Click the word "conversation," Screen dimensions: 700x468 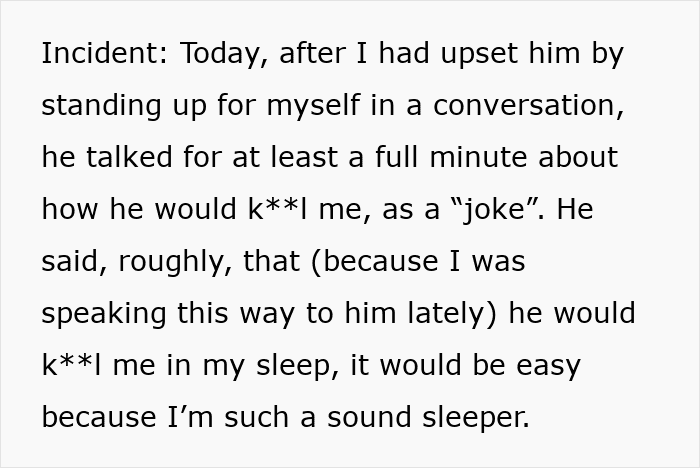click(528, 106)
